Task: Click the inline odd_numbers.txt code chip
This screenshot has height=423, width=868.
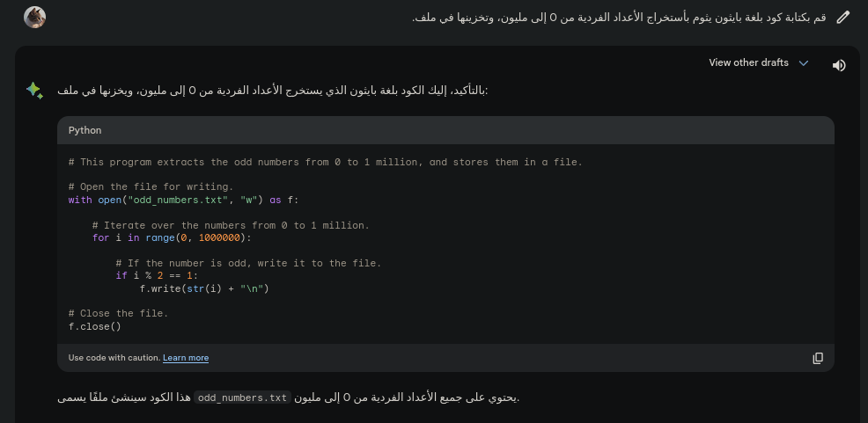Action: pos(242,397)
